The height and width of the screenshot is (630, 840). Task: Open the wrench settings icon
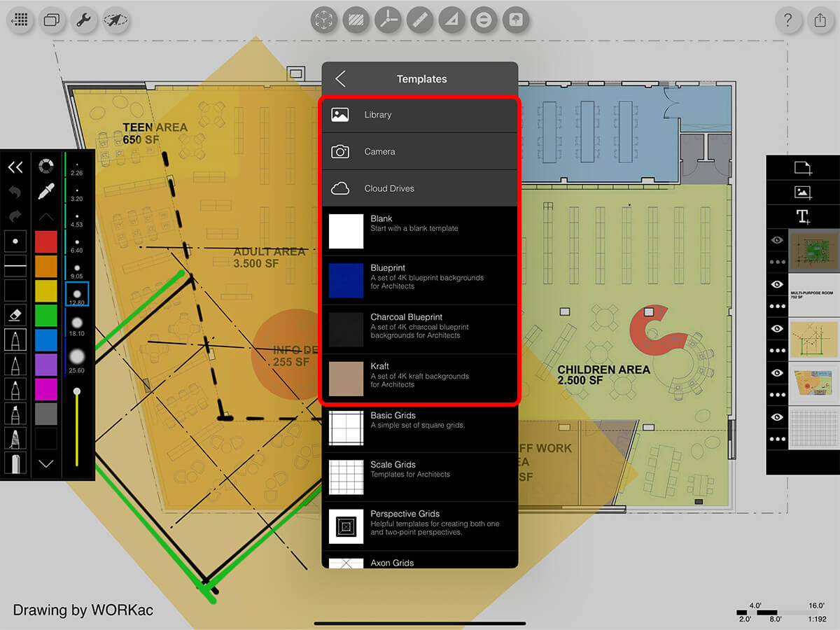83,20
